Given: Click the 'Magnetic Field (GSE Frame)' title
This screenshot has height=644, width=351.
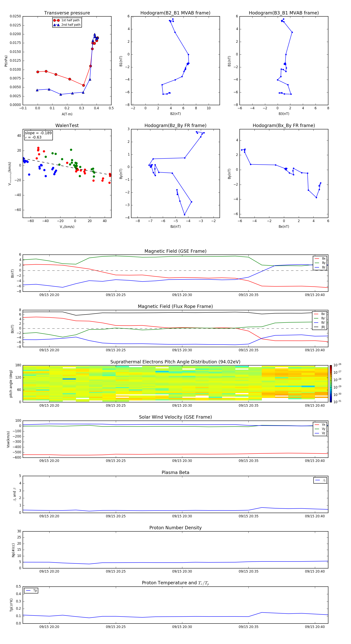Looking at the screenshot, I should (175, 251).
